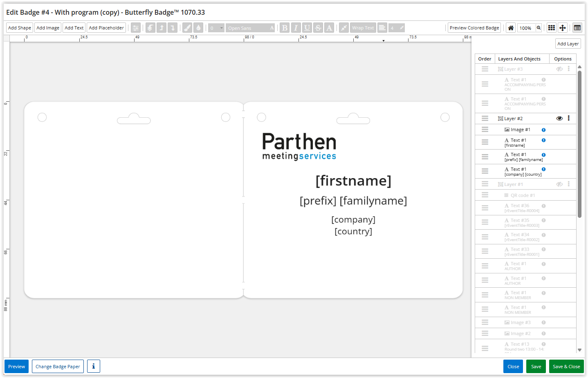588x378 pixels.
Task: Click the info icon on Image #1
Action: tap(543, 130)
